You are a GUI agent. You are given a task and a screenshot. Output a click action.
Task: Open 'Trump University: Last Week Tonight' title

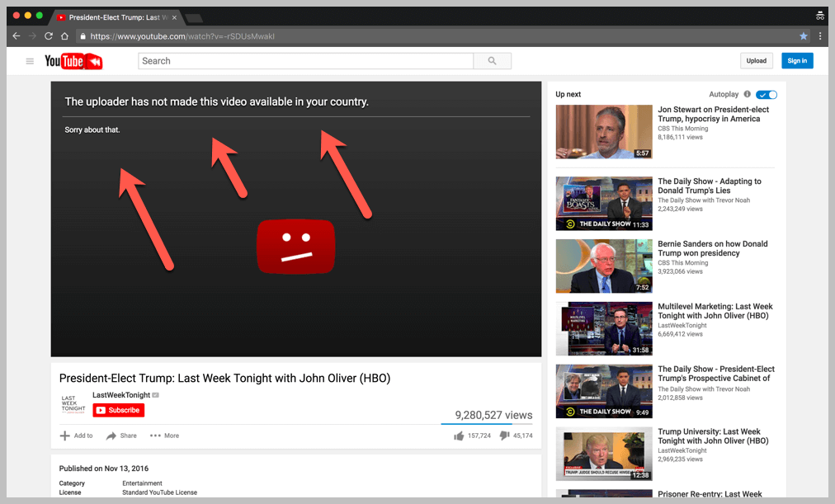(x=713, y=436)
